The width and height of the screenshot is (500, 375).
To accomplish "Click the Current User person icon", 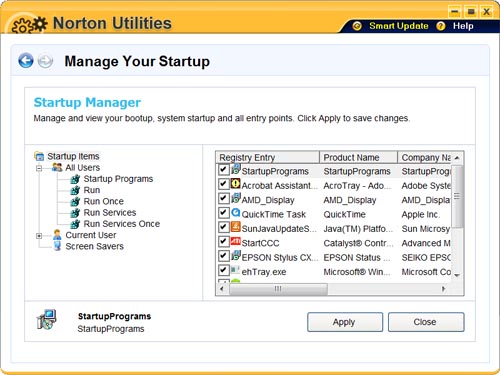I will (x=57, y=235).
